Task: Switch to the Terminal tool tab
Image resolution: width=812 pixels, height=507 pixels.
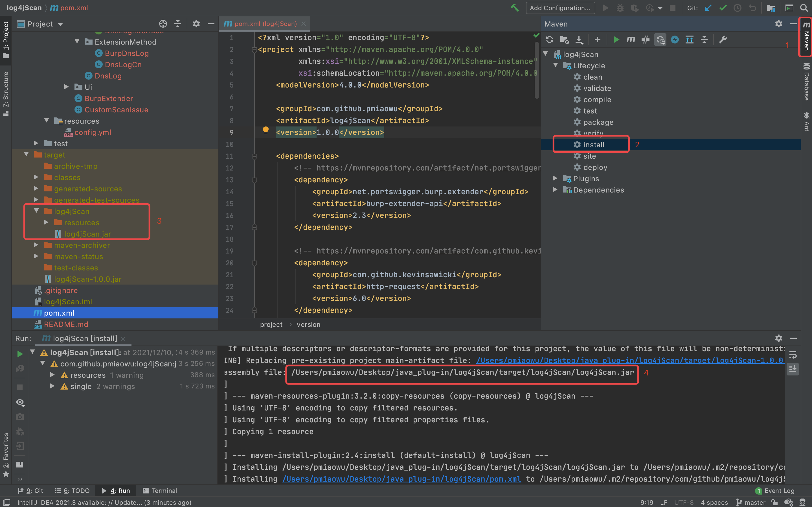Action: [x=160, y=491]
